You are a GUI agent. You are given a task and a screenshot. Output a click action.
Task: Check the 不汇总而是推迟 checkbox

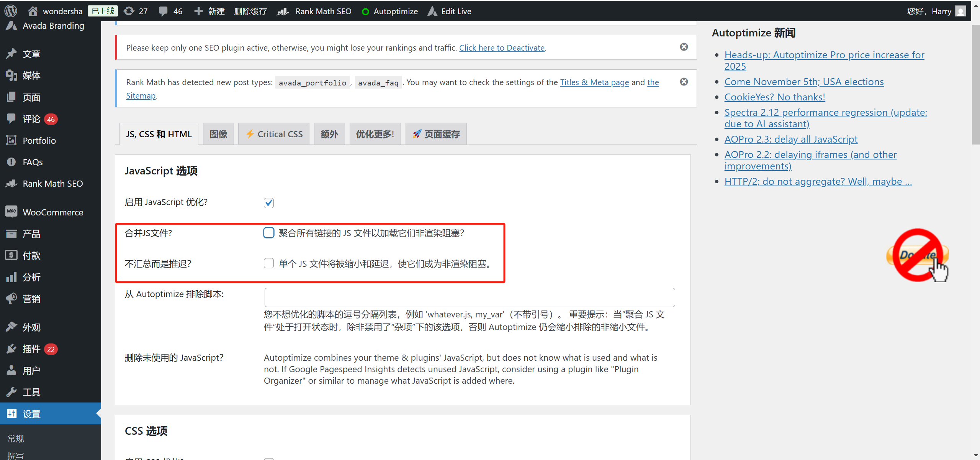(268, 263)
